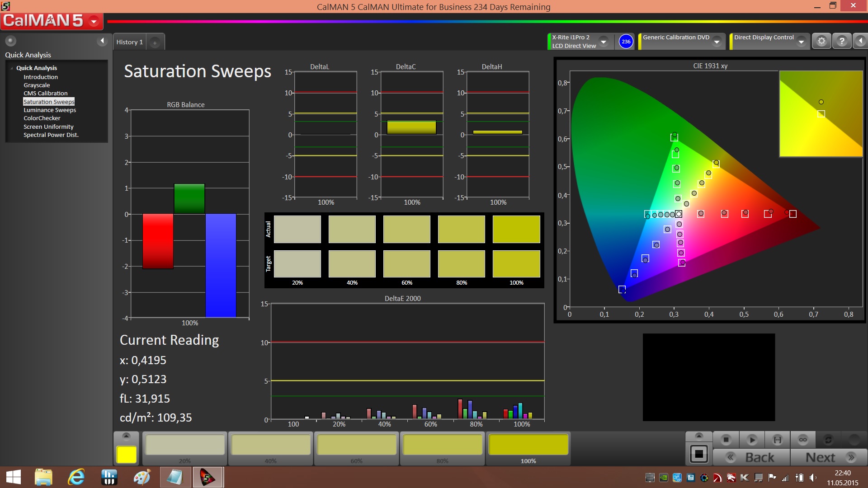The image size is (868, 488).
Task: Open the settings gear icon
Action: pos(821,41)
